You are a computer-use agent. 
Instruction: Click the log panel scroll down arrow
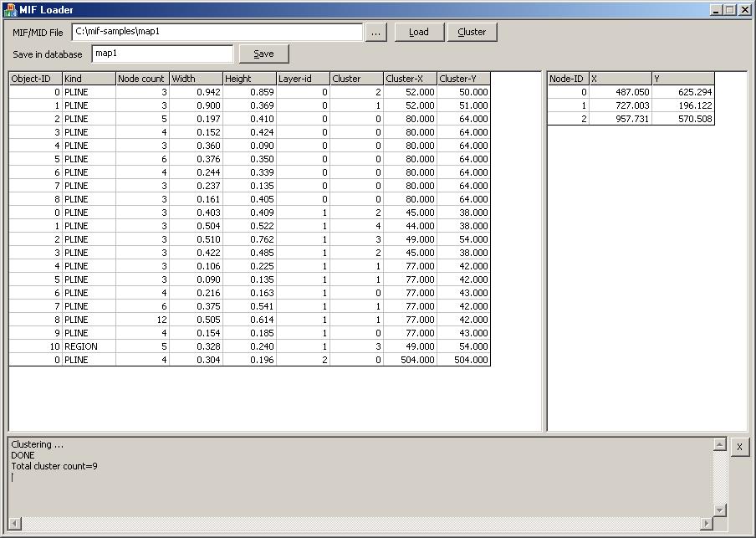pyautogui.click(x=718, y=510)
